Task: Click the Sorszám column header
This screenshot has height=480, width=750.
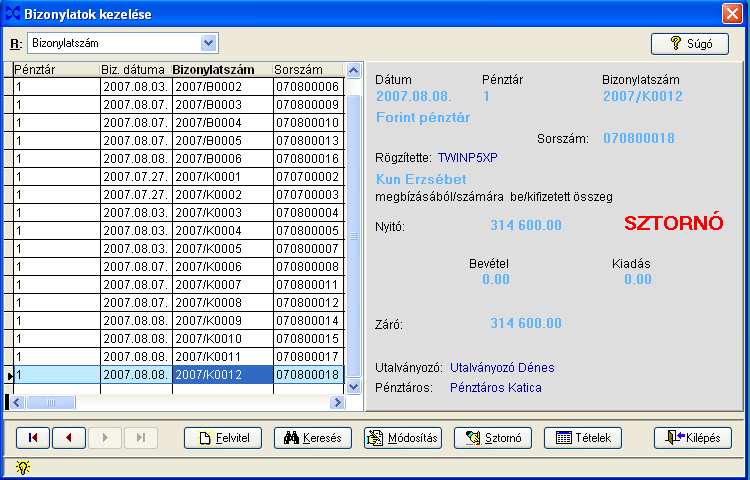Action: [x=309, y=70]
